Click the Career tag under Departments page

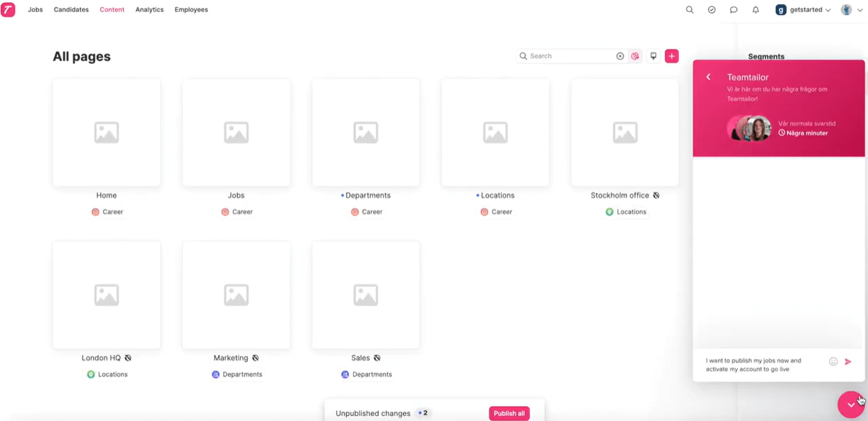point(367,212)
